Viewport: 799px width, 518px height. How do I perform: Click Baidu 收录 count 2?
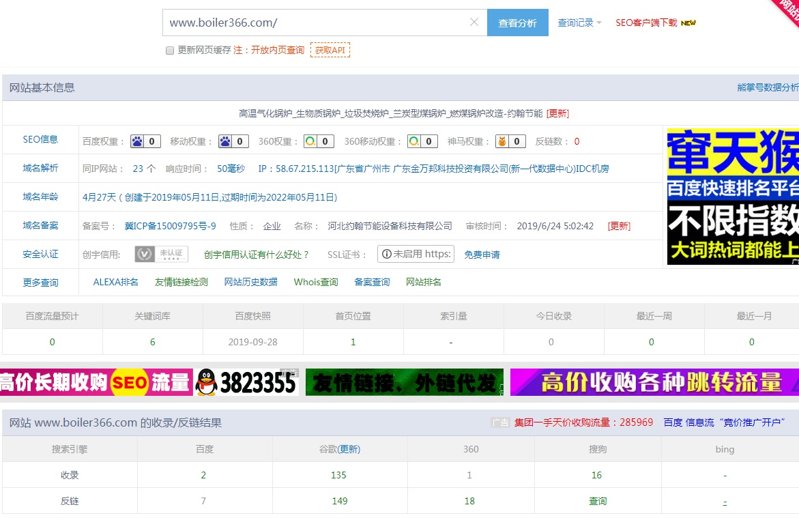pos(203,475)
